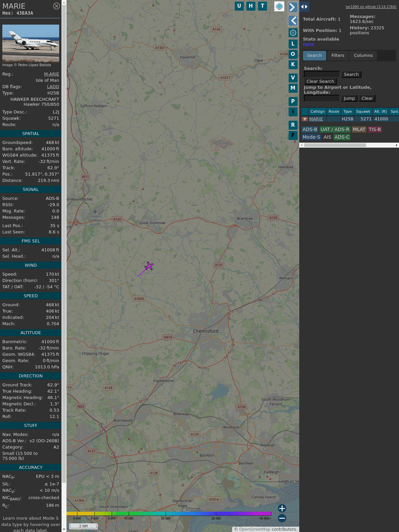This screenshot has height=532, width=399.
Task: Toggle the I map option
Action: (x=293, y=112)
